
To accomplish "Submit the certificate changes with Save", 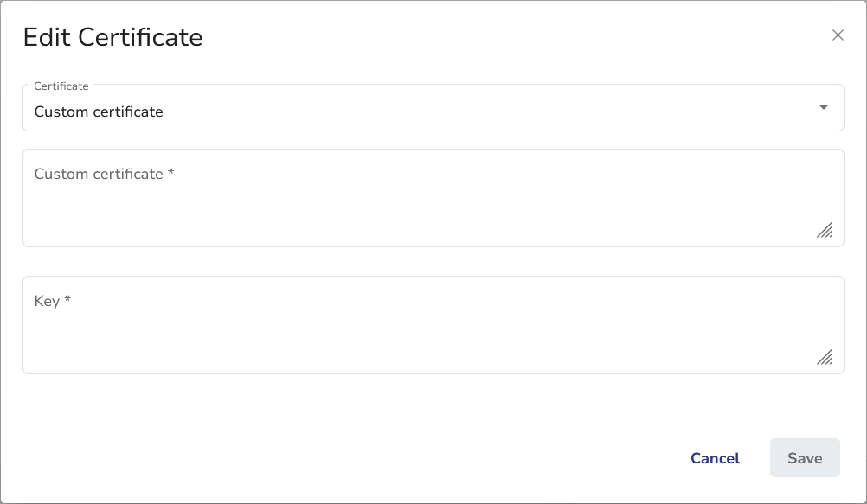I will pyautogui.click(x=804, y=458).
